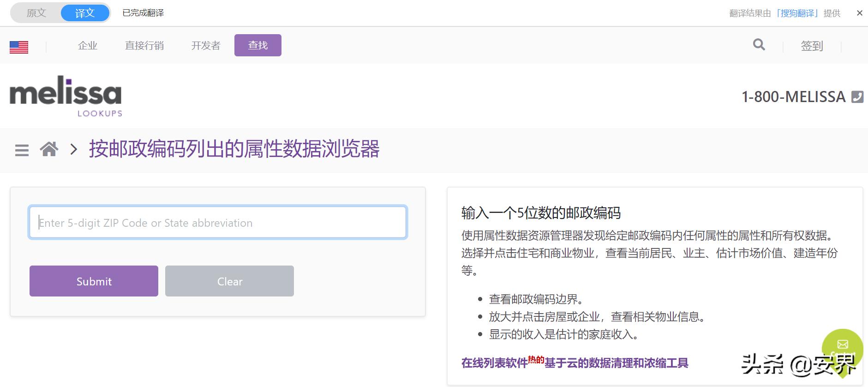The width and height of the screenshot is (868, 387).
Task: Select the 查找 tab
Action: tap(258, 45)
